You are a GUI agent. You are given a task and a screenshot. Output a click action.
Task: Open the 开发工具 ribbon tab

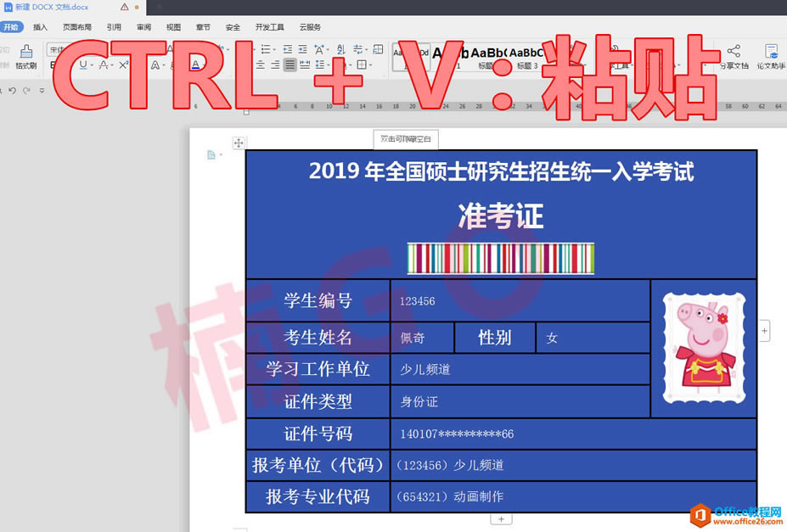click(269, 27)
